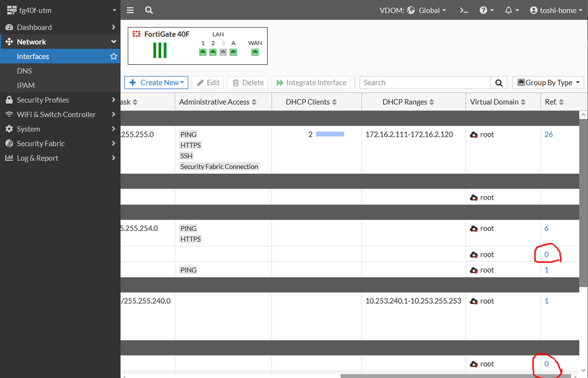Click LAN port 3 icon
The width and height of the screenshot is (588, 378).
point(223,52)
